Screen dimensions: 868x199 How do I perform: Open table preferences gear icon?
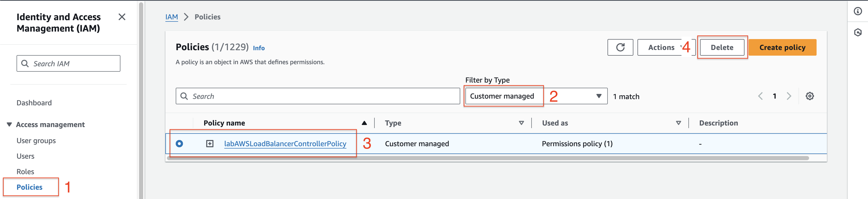coord(810,96)
